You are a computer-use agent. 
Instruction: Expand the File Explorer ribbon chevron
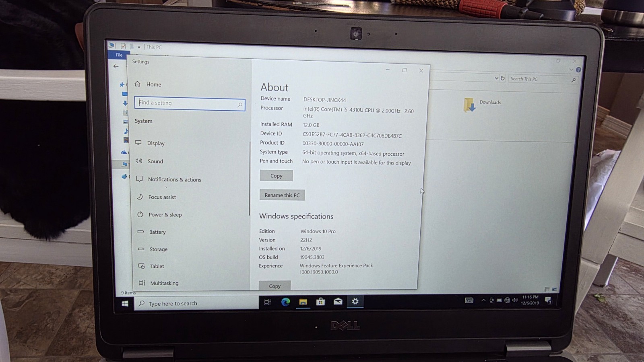point(571,69)
